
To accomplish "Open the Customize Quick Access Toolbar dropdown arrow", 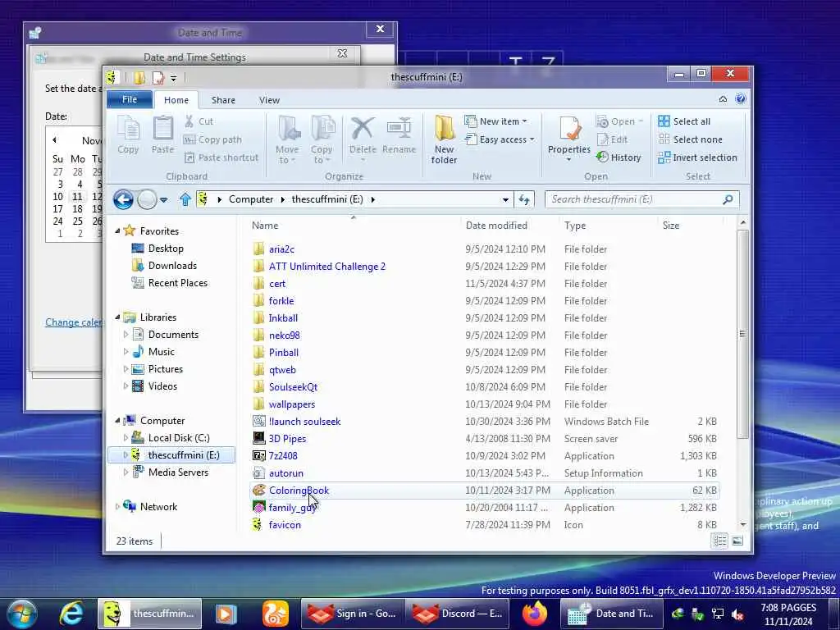I will (x=174, y=78).
